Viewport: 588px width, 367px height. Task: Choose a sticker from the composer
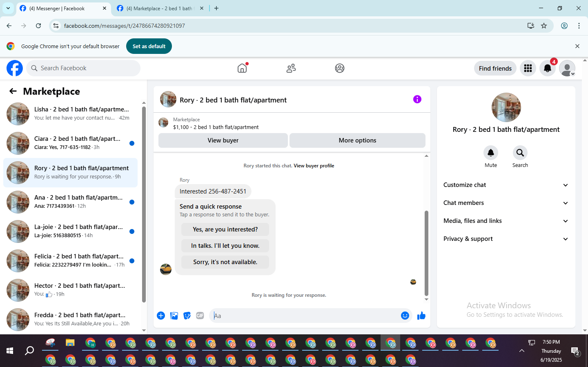click(x=187, y=316)
